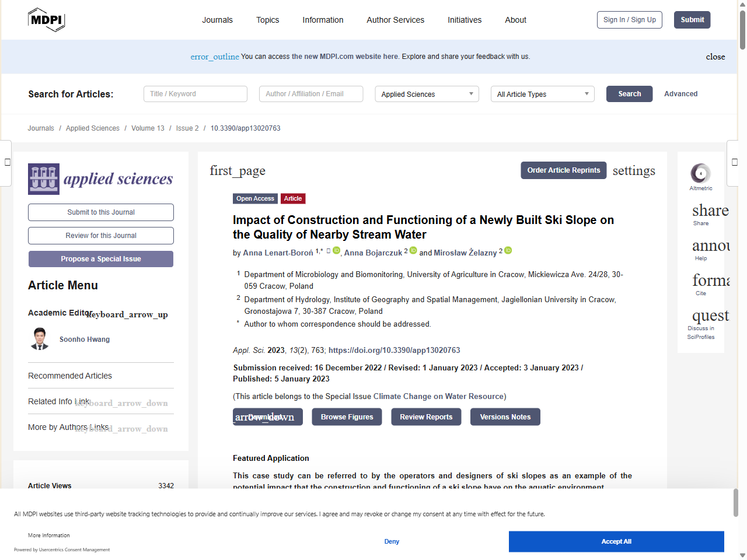Open the Applied Sciences journal dropdown
This screenshot has height=560, width=747.
427,94
